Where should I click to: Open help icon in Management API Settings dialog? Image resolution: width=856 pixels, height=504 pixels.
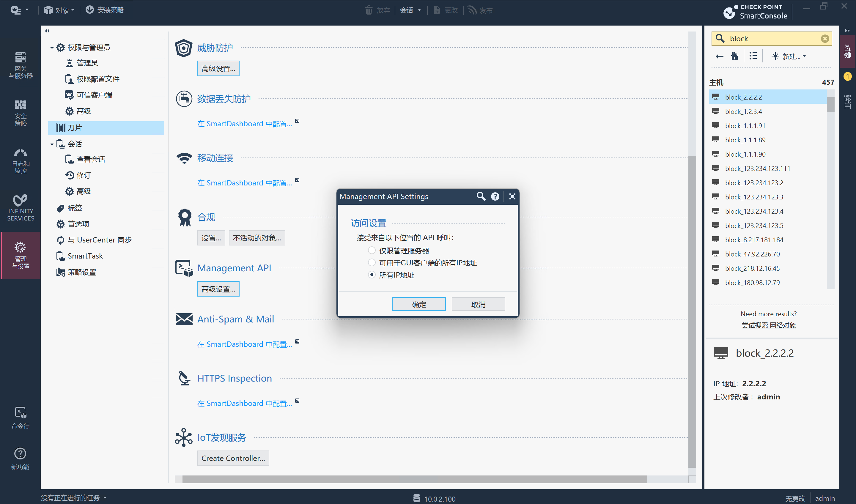coord(495,196)
